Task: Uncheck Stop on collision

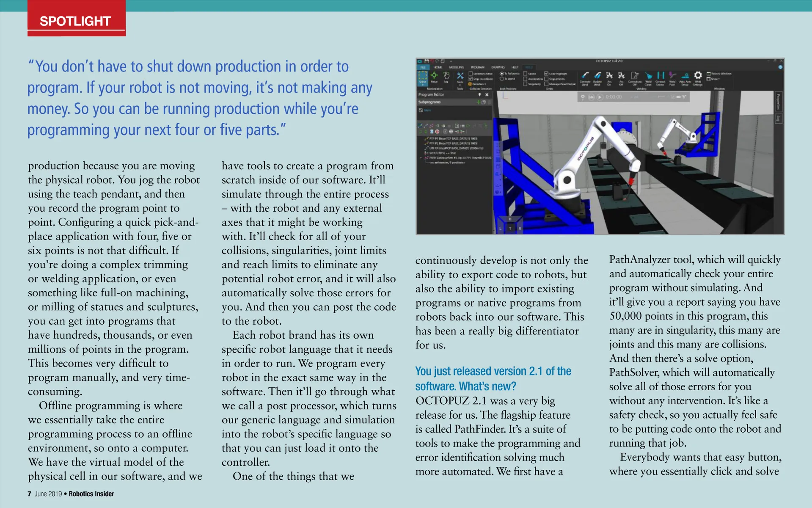Action: pos(471,79)
